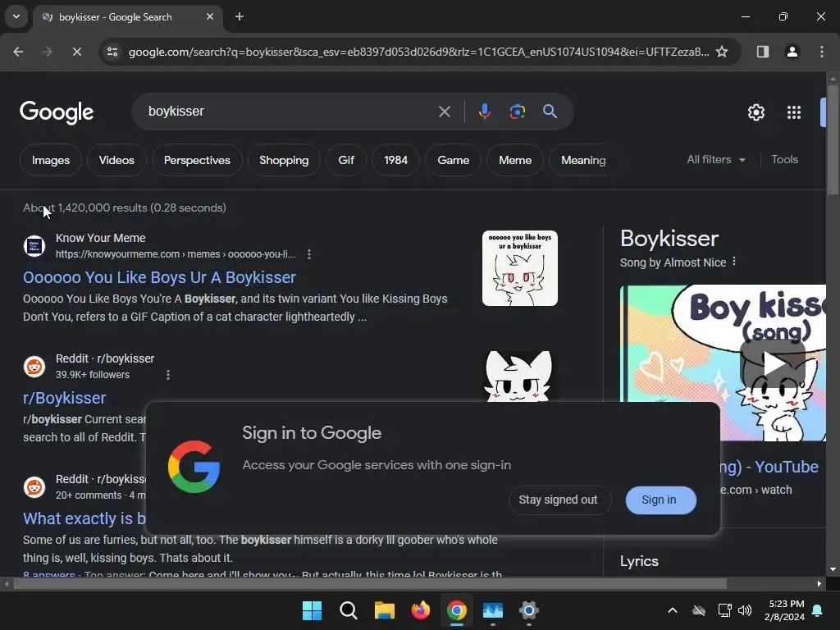Select the Videos filter chip
This screenshot has height=630, width=840.
coord(116,160)
